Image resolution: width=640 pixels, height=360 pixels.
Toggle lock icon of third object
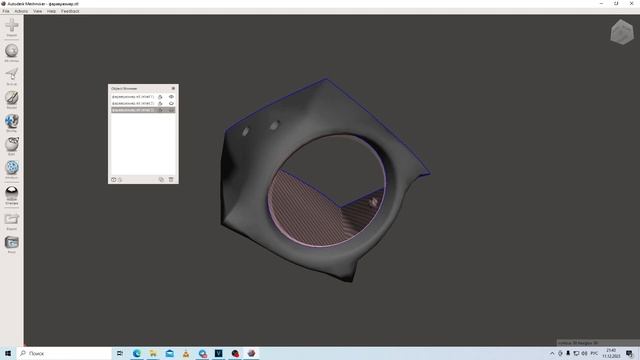(160, 110)
